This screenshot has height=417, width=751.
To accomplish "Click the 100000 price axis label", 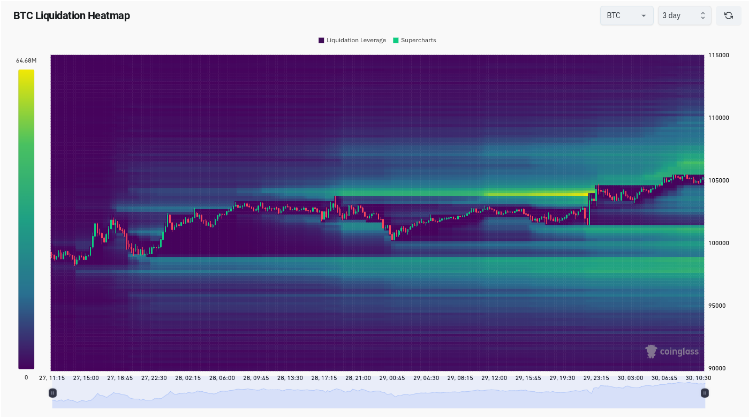I will pos(719,243).
